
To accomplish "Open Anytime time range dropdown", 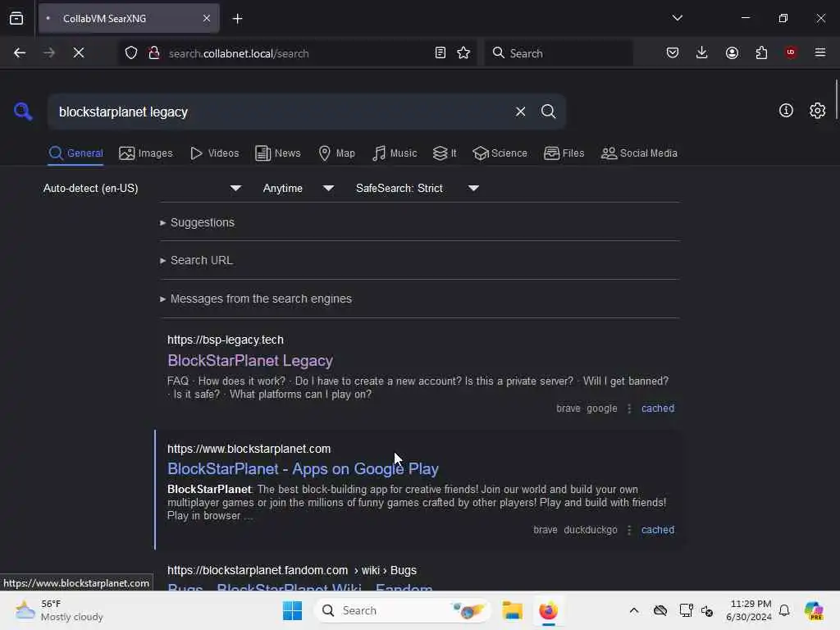I will tap(299, 188).
